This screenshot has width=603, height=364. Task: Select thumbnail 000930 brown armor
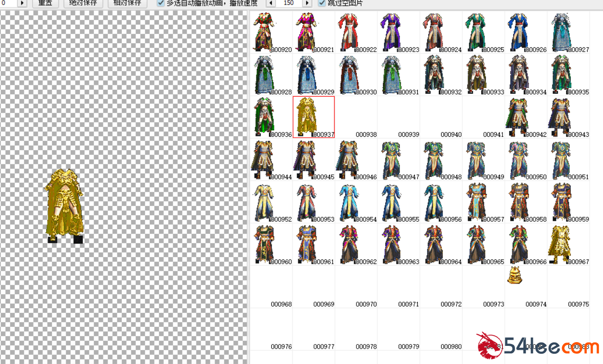[356, 74]
